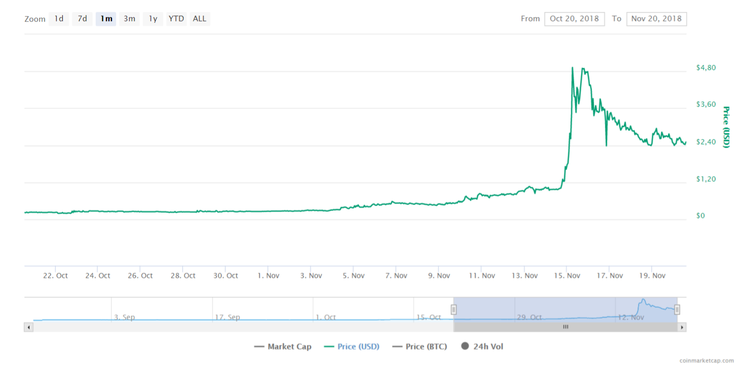Click the 1. Oct navigator label
The height and width of the screenshot is (370, 750).
(x=326, y=317)
